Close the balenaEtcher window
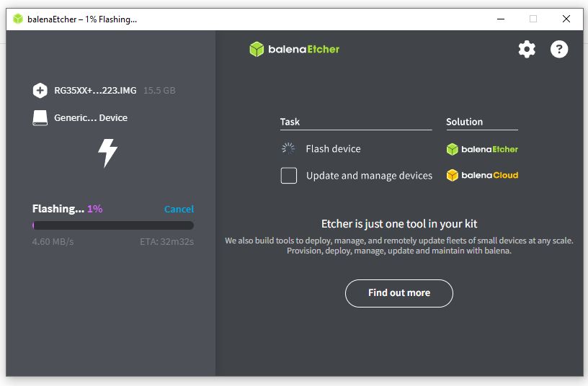Screen dimensions: 588x386 [x=566, y=19]
